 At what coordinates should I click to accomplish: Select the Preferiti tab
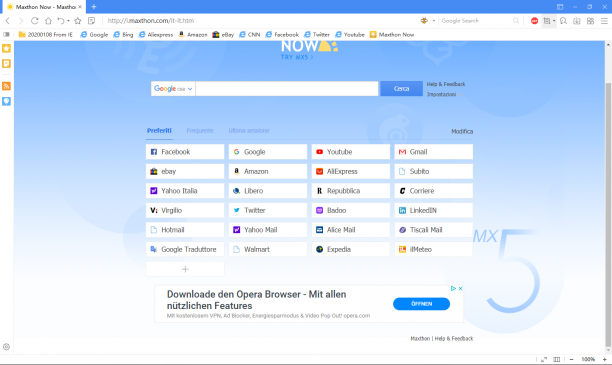coord(159,131)
